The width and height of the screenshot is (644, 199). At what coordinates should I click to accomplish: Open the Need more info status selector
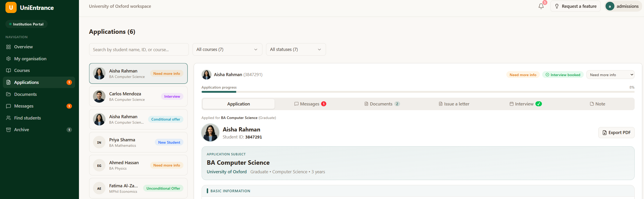click(x=610, y=75)
